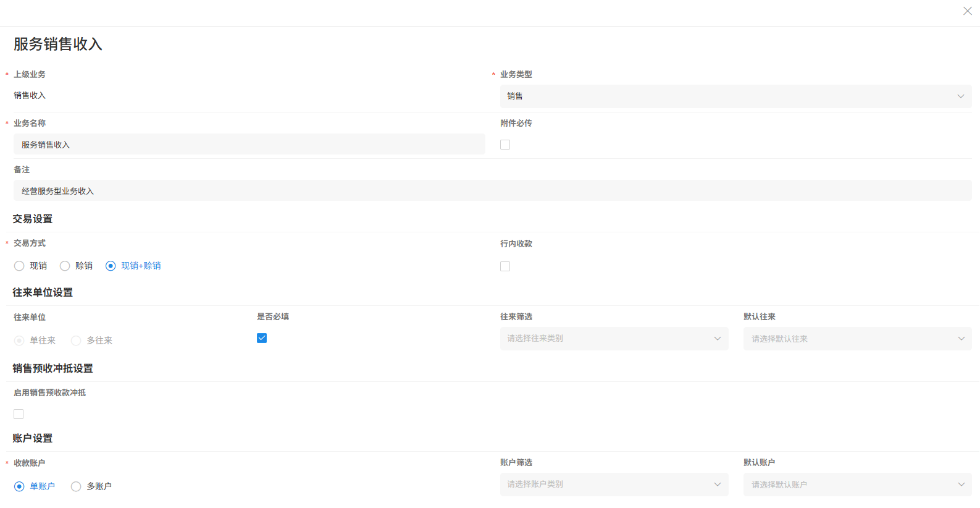Enable the 附件必传 checkbox
Viewport: 980px width, 508px height.
[x=505, y=145]
